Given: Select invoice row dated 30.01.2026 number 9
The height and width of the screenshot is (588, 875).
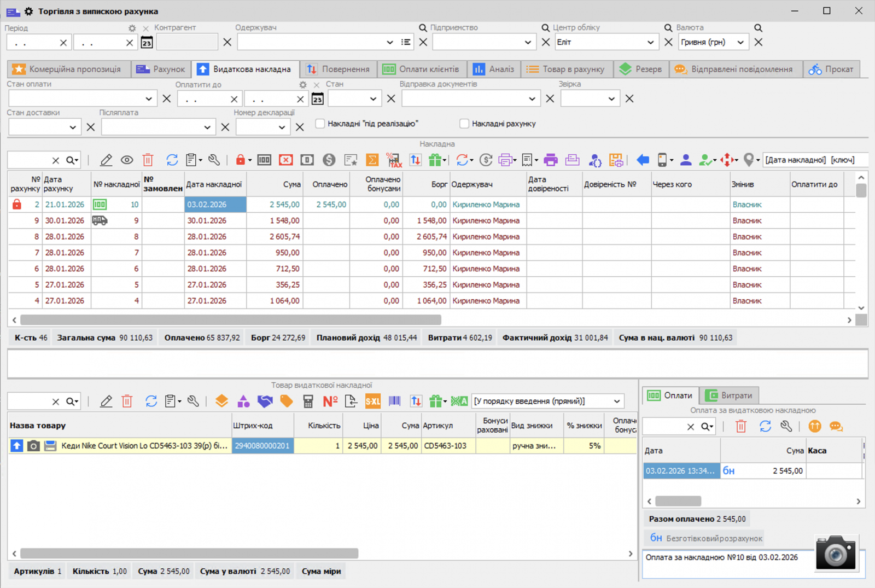Looking at the screenshot, I should 219,221.
